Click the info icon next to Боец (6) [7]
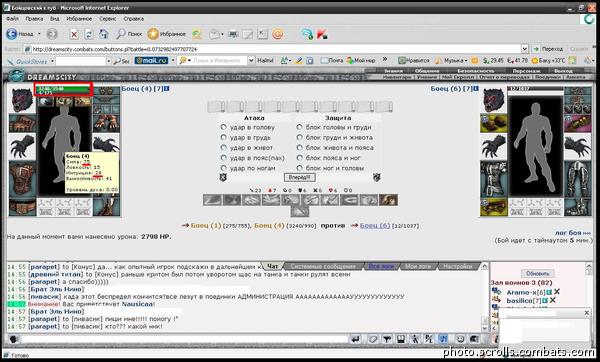The width and height of the screenshot is (600, 362). pyautogui.click(x=476, y=88)
